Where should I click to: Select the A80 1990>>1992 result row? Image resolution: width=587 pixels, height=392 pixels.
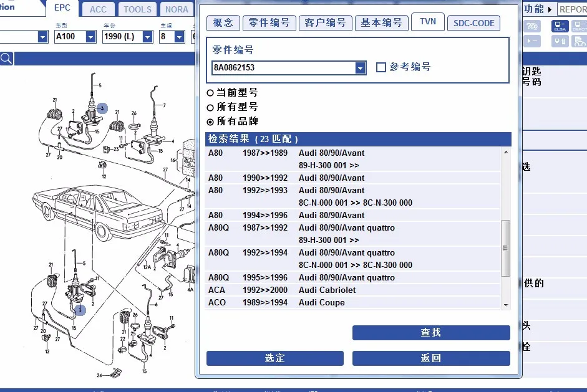point(352,178)
